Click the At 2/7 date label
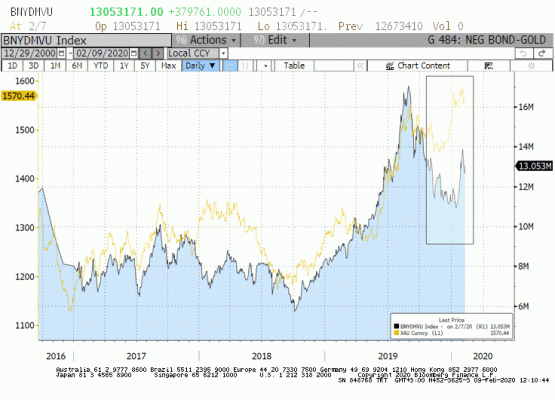This screenshot has height=400, width=555. click(x=28, y=26)
